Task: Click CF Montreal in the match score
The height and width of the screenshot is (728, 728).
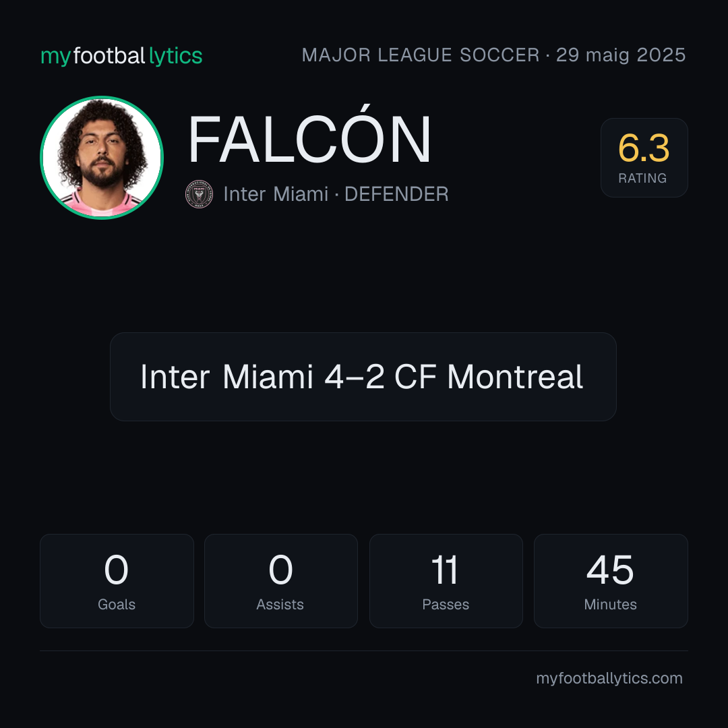Action: point(489,377)
